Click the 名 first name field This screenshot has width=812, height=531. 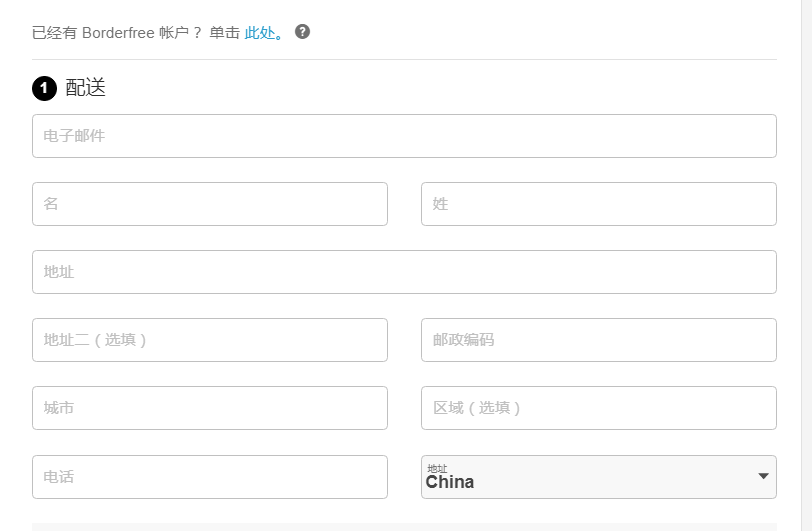pos(210,204)
